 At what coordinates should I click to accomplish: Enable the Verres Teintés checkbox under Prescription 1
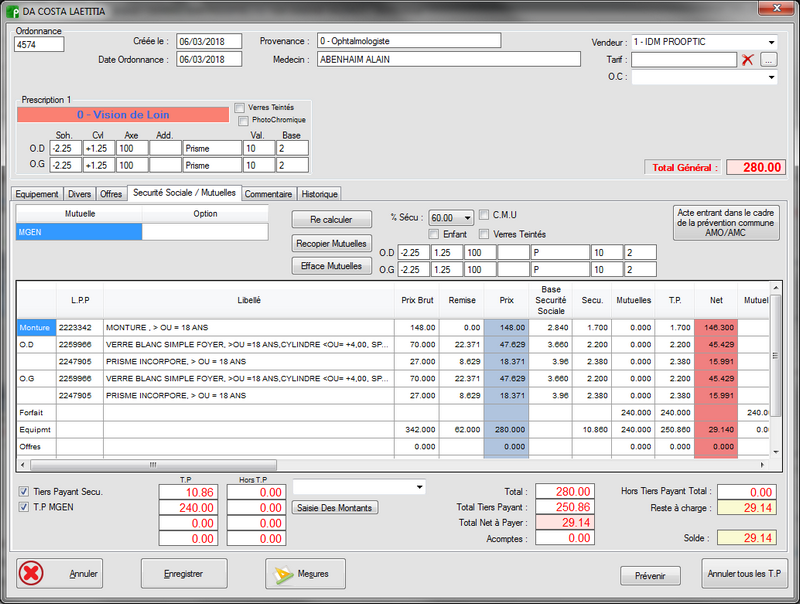tap(239, 108)
